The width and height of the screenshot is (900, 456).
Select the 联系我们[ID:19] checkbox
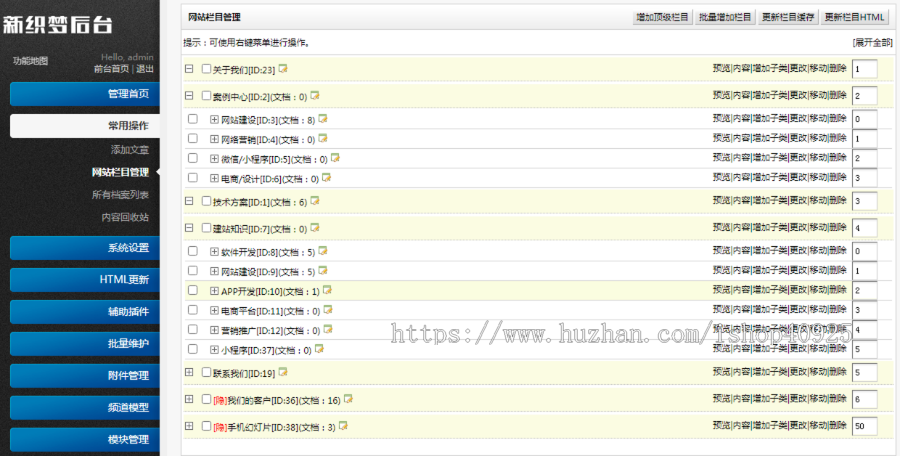(x=207, y=372)
